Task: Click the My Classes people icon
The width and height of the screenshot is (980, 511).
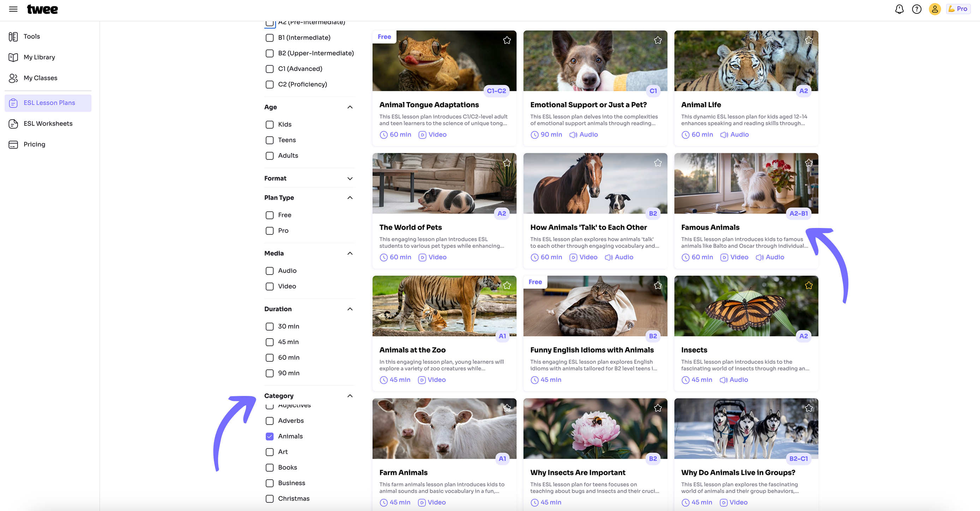Action: pos(13,78)
